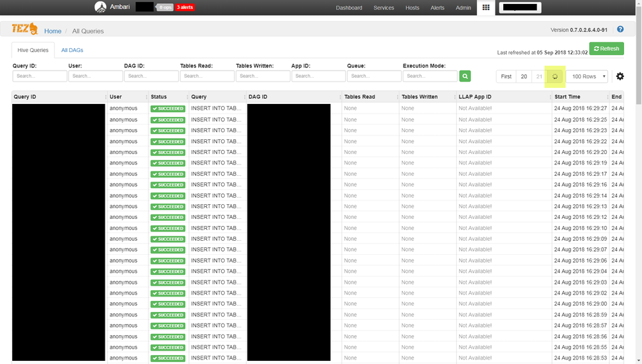
Task: Open the Admin menu
Action: [x=463, y=8]
